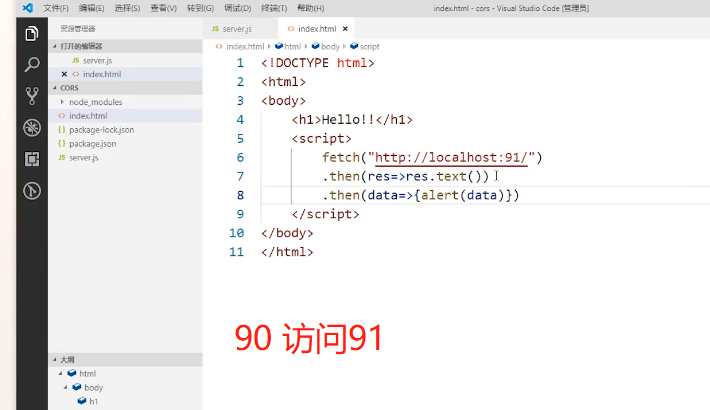Click the closing </script> tag
Screen dimensions: 710x410
pos(325,214)
